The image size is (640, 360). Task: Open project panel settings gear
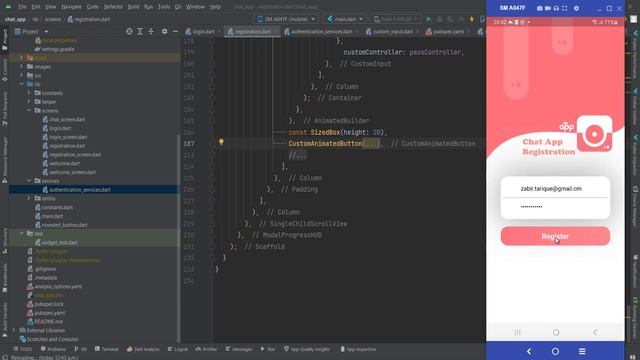164,31
